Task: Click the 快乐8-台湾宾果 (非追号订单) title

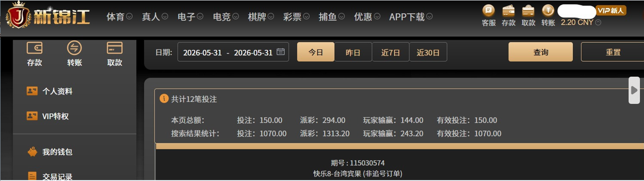Action: (x=358, y=173)
